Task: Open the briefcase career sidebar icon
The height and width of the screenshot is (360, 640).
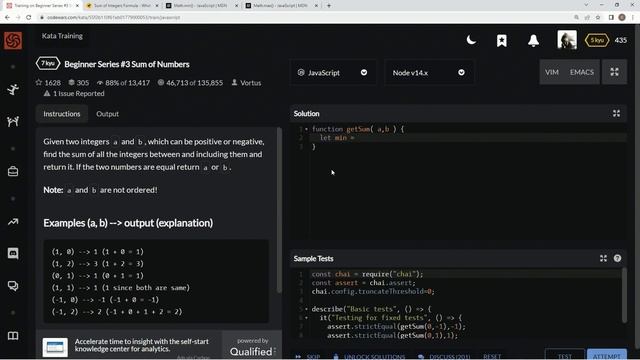Action: (x=13, y=171)
